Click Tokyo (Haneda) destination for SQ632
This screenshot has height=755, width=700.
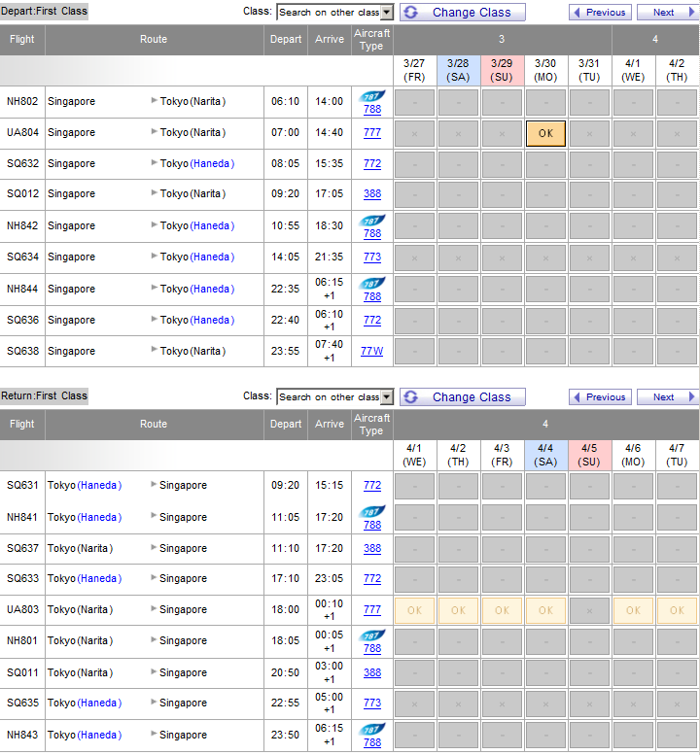197,163
